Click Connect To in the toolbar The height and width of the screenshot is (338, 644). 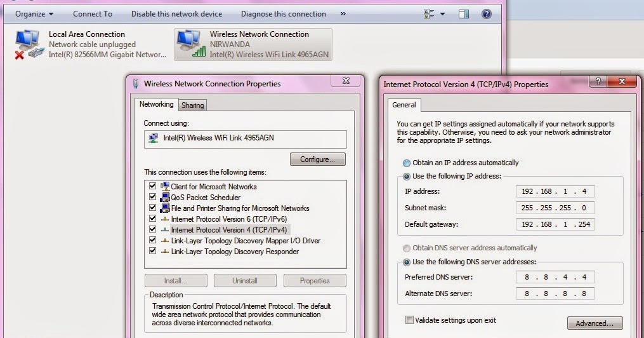[93, 14]
